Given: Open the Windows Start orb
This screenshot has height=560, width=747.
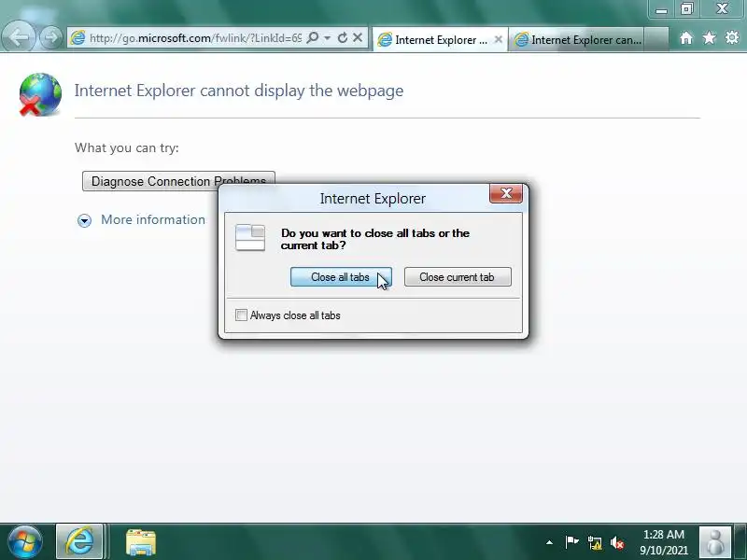Looking at the screenshot, I should point(25,542).
